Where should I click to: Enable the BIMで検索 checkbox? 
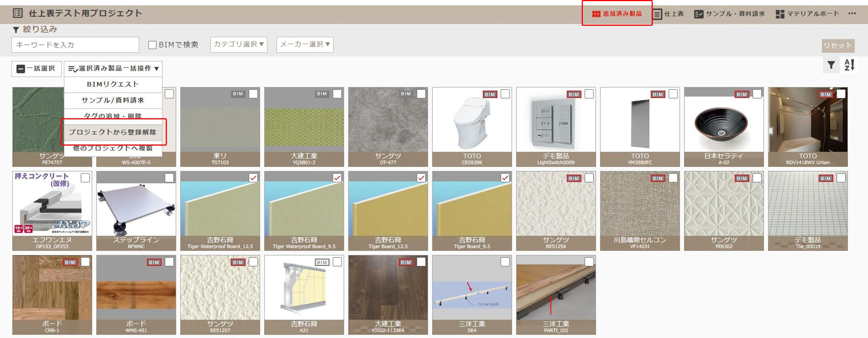pyautogui.click(x=152, y=45)
